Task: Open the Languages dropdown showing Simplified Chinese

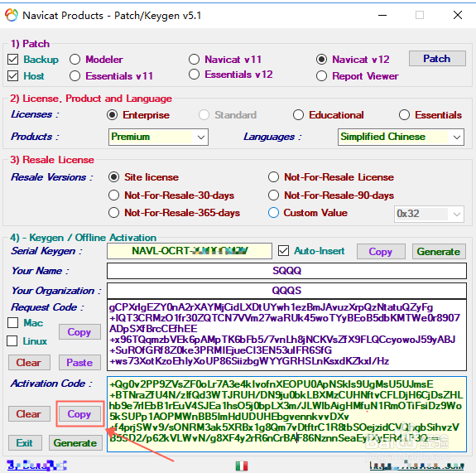Action: 401,137
